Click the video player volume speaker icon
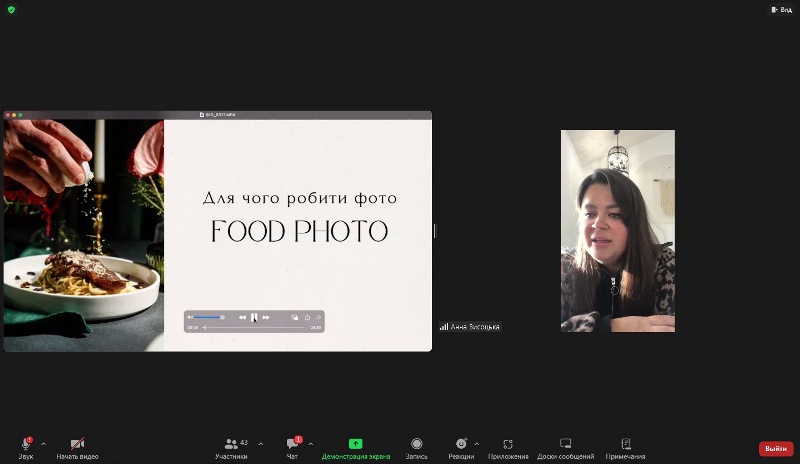 [x=190, y=318]
